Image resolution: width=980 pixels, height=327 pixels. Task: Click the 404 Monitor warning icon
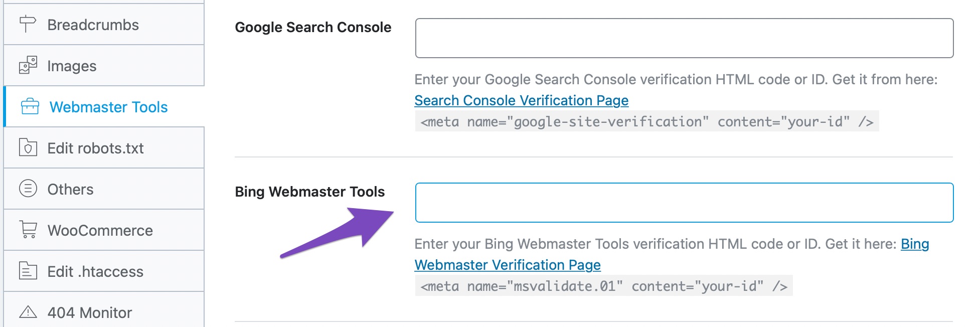pyautogui.click(x=28, y=312)
